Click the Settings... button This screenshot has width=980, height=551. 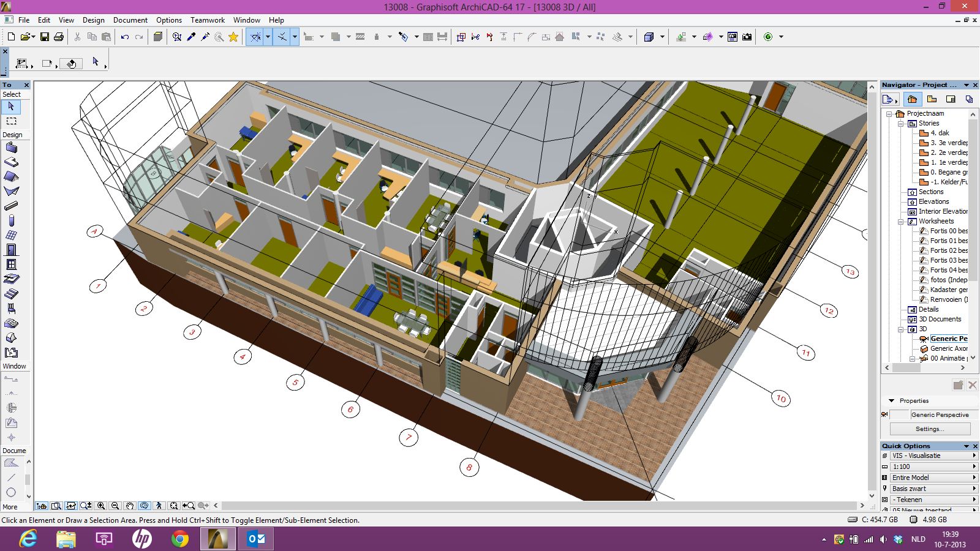(929, 429)
